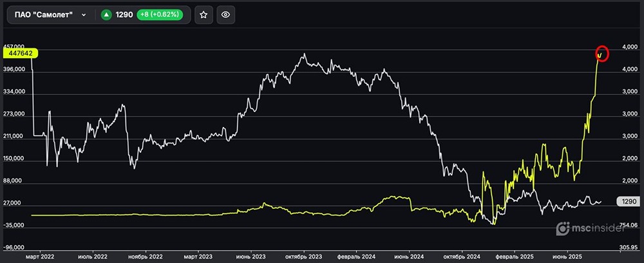Toggle visibility with the eye icon

tap(225, 15)
